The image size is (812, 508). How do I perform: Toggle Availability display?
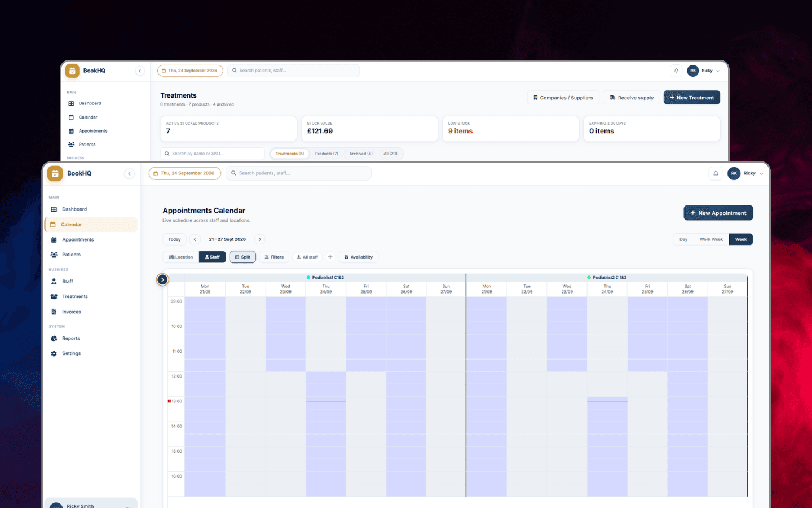click(359, 257)
